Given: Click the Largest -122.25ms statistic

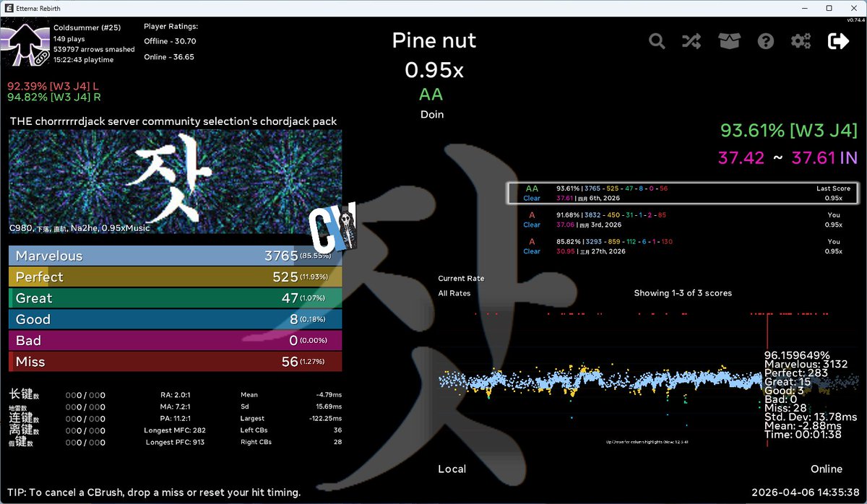Looking at the screenshot, I should (x=291, y=419).
